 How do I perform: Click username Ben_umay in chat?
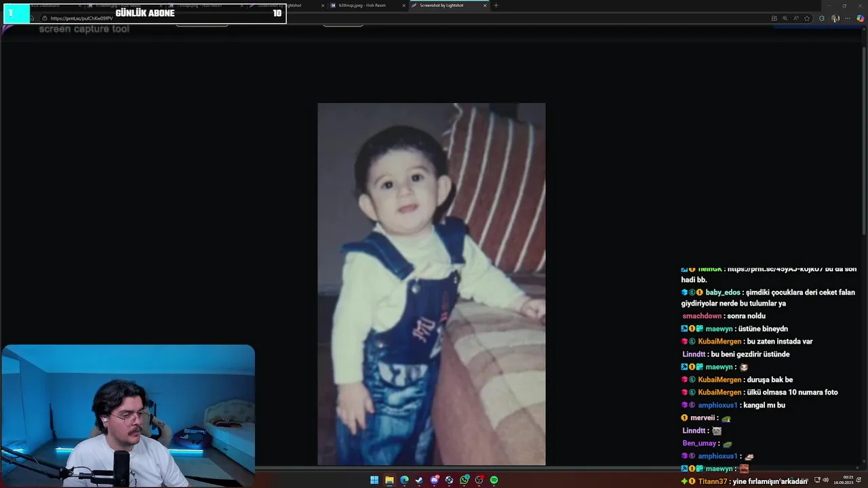coord(699,443)
